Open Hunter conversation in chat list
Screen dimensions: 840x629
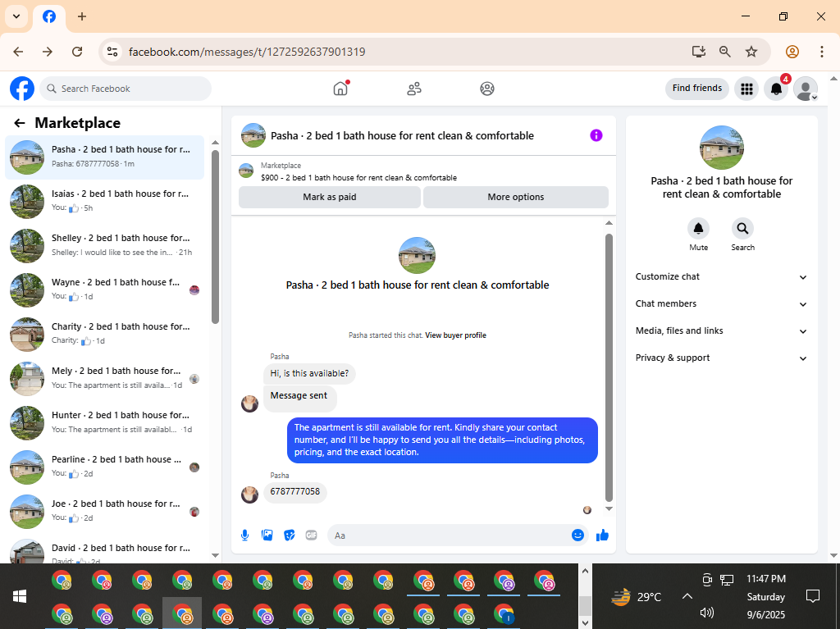[104, 423]
